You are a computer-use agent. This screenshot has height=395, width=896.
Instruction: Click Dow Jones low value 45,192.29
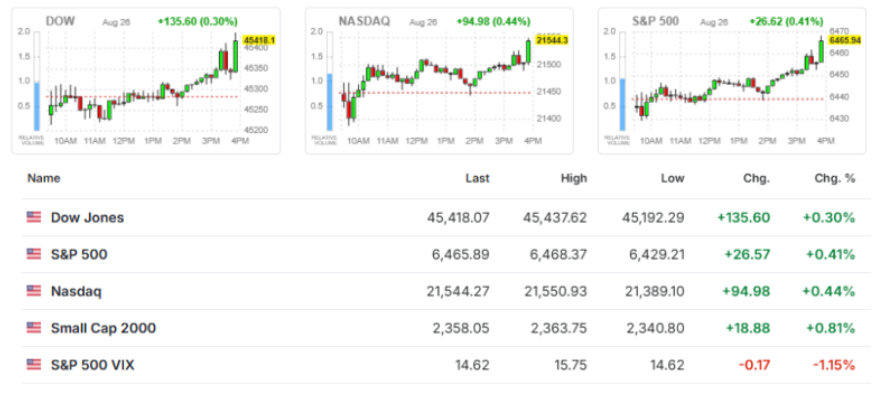[653, 218]
